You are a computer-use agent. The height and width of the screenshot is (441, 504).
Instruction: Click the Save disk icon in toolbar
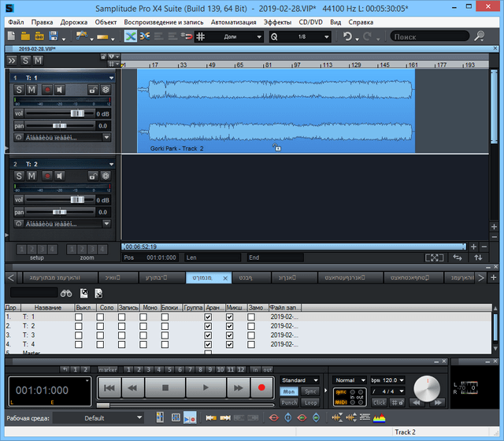pos(53,36)
